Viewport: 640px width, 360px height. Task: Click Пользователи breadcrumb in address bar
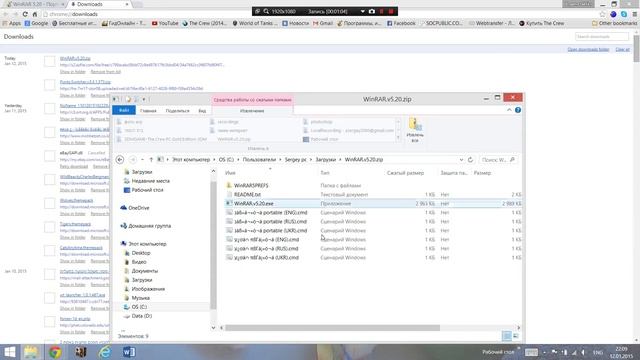259,160
